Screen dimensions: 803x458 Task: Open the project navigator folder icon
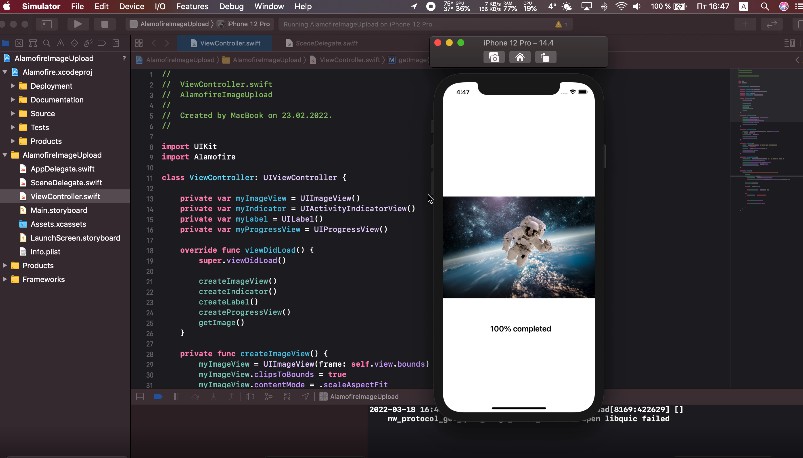pos(7,44)
